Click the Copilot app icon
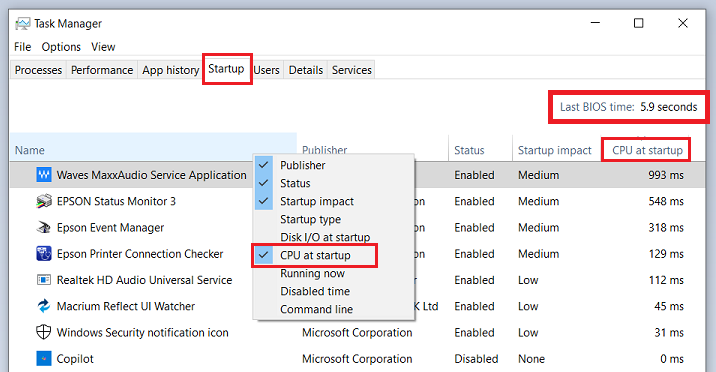Viewport: 716px width, 372px height. pyautogui.click(x=44, y=358)
